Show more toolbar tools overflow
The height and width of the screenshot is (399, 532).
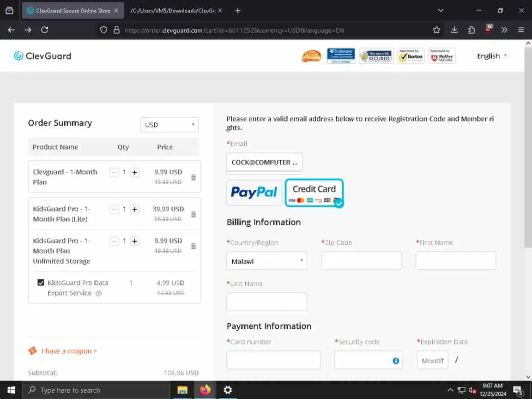[504, 30]
